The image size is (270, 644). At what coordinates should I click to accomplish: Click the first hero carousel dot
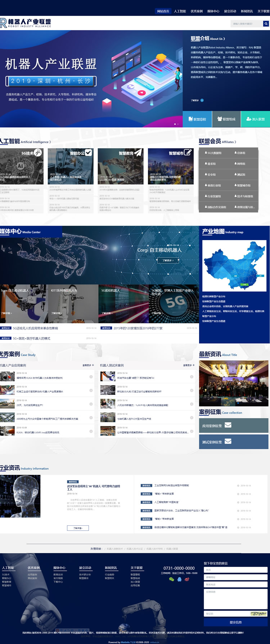pos(175,124)
